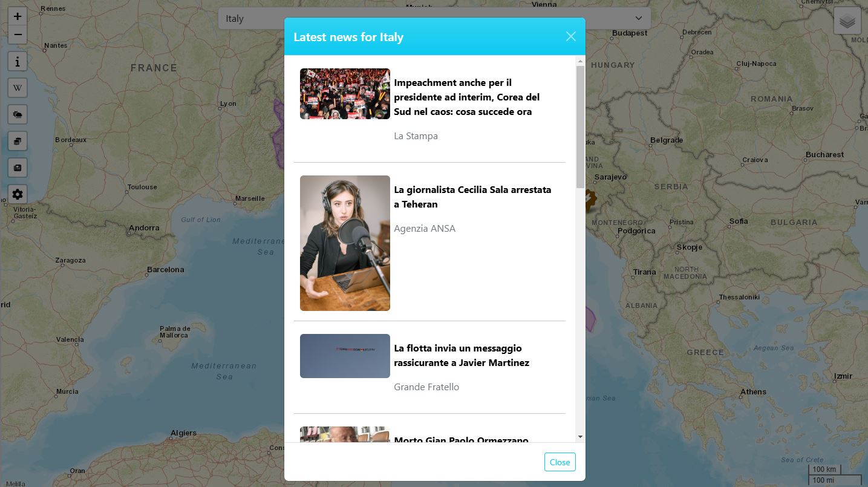Click the La Stampa source label

coord(416,136)
